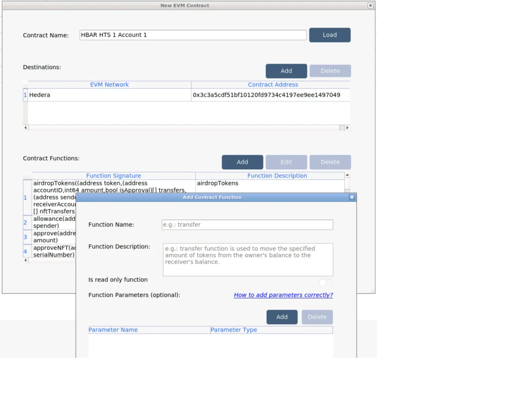Click the Function Signature column header
532x399 pixels.
point(113,176)
